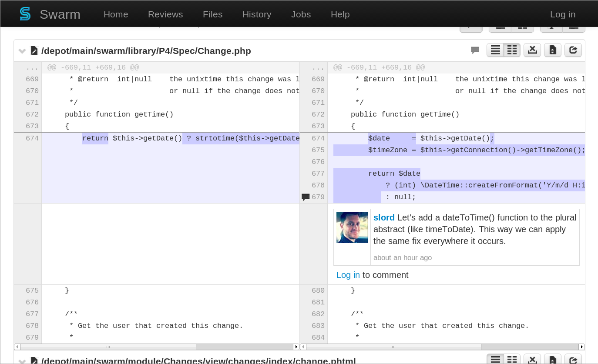Show full context for Change.php file
Screen dimensions: 598x364
(x=552, y=50)
